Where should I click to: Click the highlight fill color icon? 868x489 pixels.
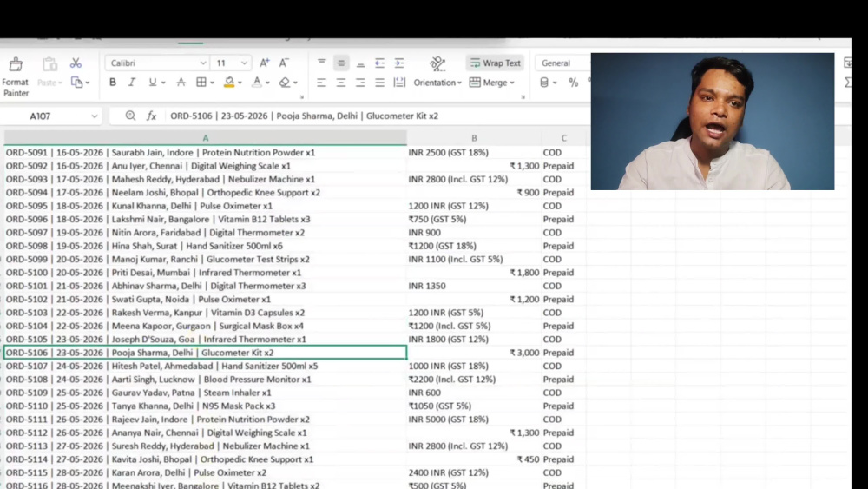pos(229,83)
